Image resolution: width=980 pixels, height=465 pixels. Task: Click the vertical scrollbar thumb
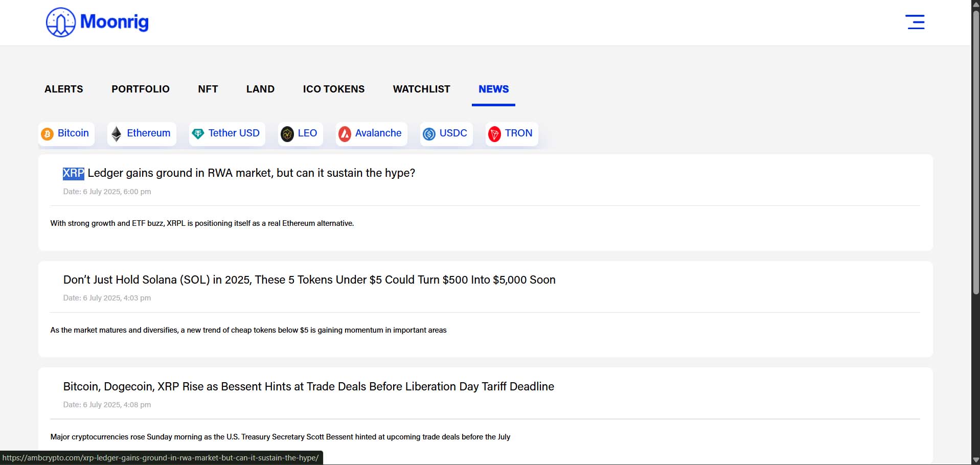975,152
